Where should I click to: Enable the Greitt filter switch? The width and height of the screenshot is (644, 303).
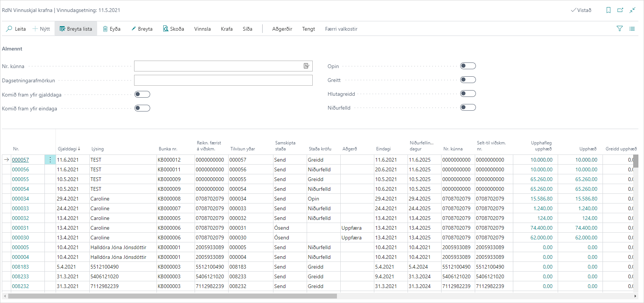click(x=468, y=80)
